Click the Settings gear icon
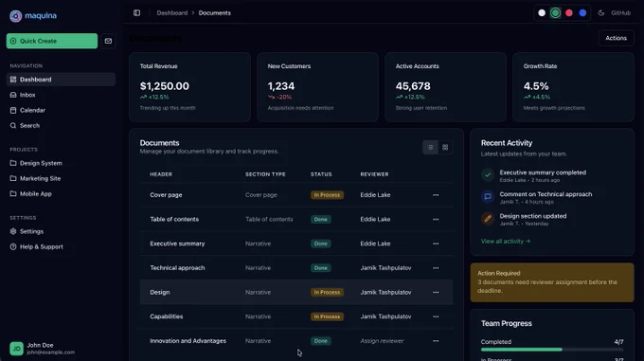The height and width of the screenshot is (361, 644). pos(13,231)
